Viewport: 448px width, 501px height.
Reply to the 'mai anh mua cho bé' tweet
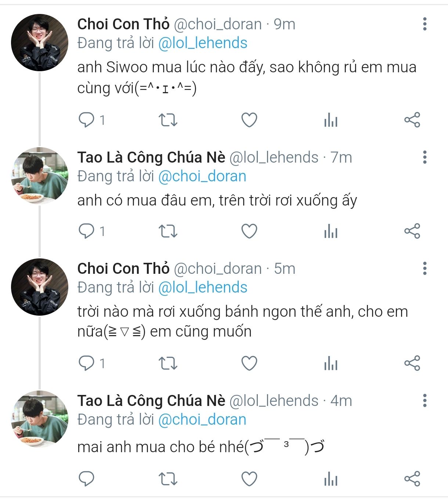87,479
